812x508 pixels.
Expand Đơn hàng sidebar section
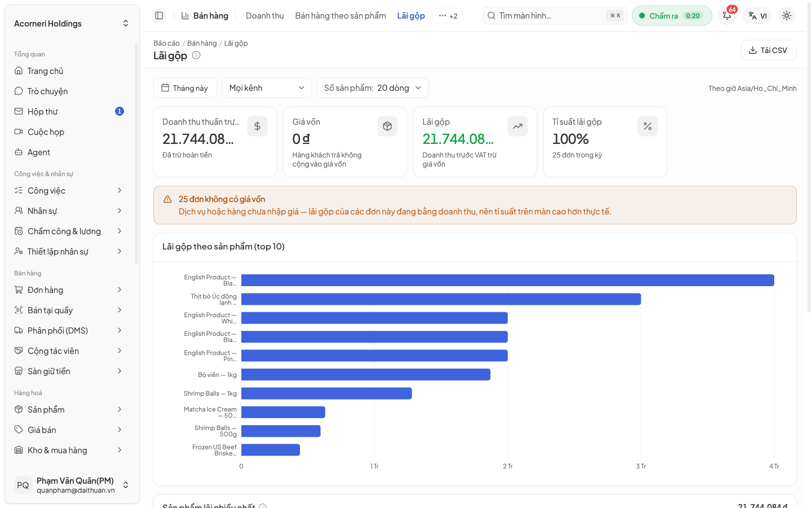click(x=69, y=290)
